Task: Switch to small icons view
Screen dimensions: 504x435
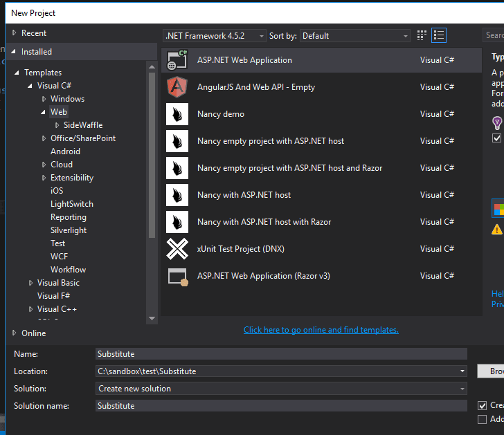Action: 422,35
